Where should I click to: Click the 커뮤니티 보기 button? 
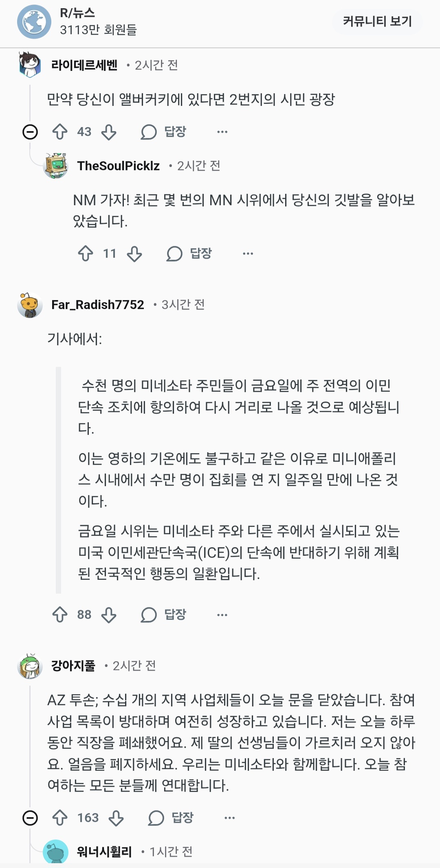(377, 21)
